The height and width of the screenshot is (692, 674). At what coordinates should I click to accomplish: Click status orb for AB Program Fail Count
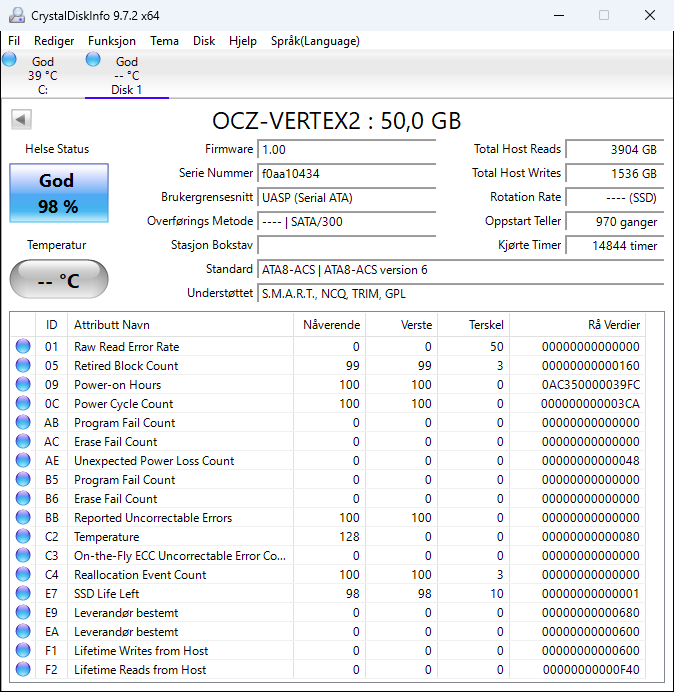click(x=23, y=422)
